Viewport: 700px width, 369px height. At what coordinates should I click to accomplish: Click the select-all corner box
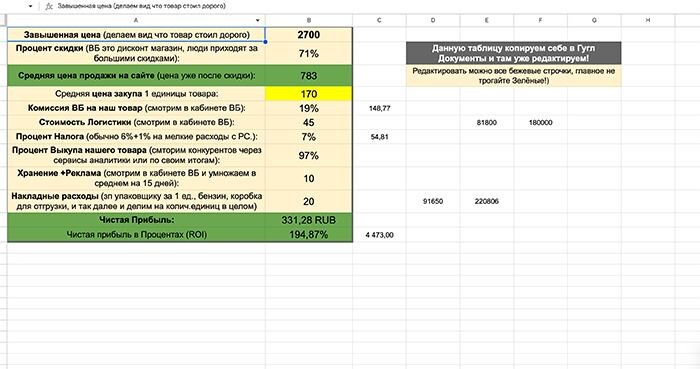(x=3, y=21)
